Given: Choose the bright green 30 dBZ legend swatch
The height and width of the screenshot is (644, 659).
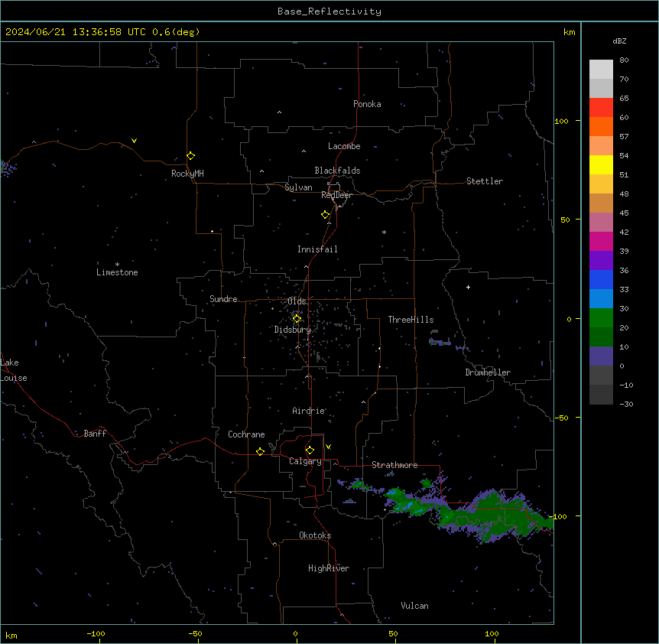Looking at the screenshot, I should 601,318.
